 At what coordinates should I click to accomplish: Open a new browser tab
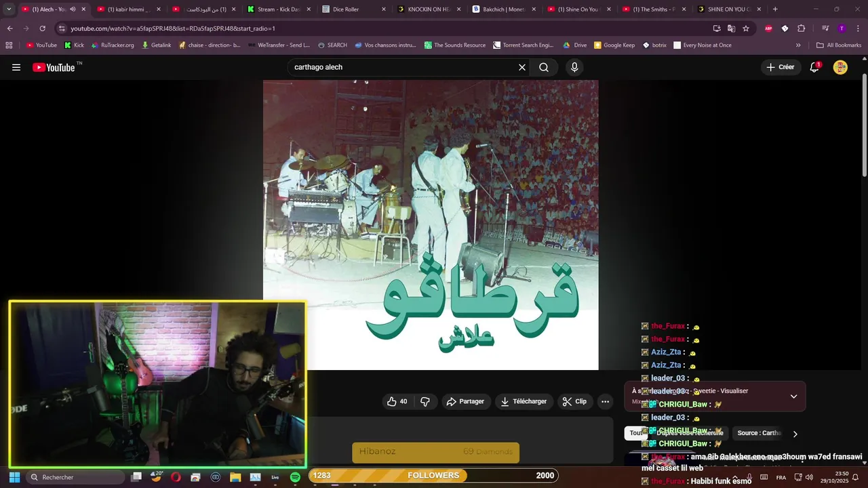775,9
